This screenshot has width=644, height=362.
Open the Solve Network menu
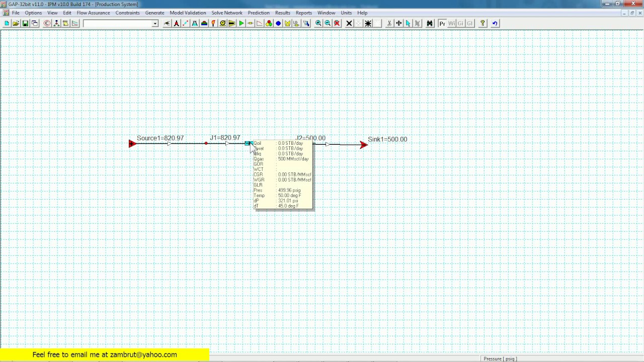pos(226,13)
